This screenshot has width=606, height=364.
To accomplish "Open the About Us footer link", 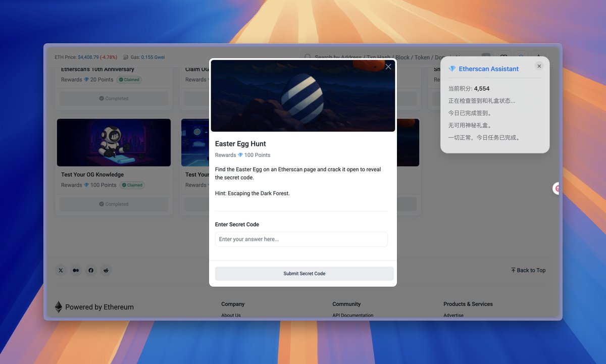I will pyautogui.click(x=231, y=316).
